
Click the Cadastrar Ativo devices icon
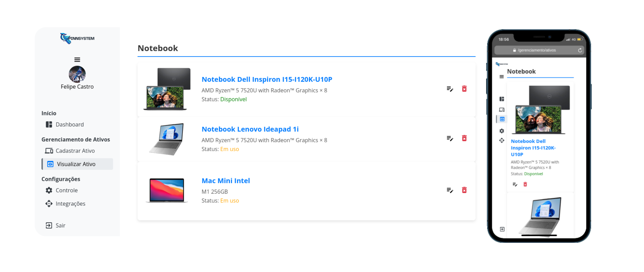49,151
